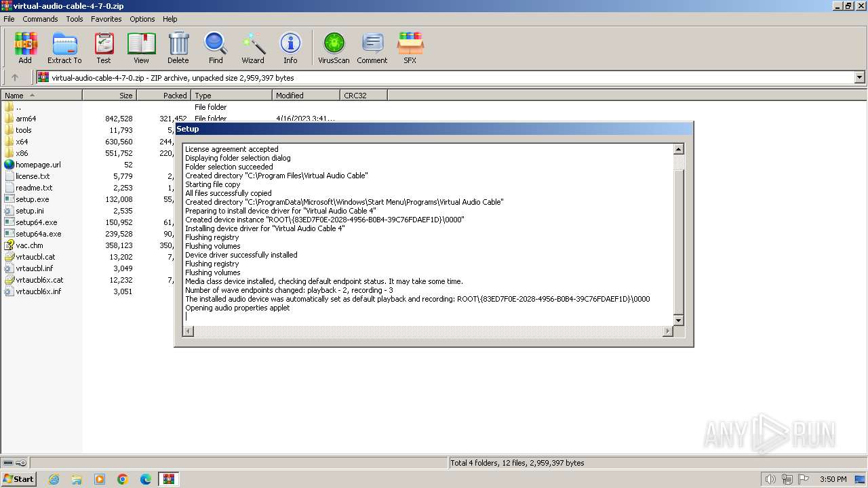
Task: Select homepage.url file
Action: click(38, 165)
